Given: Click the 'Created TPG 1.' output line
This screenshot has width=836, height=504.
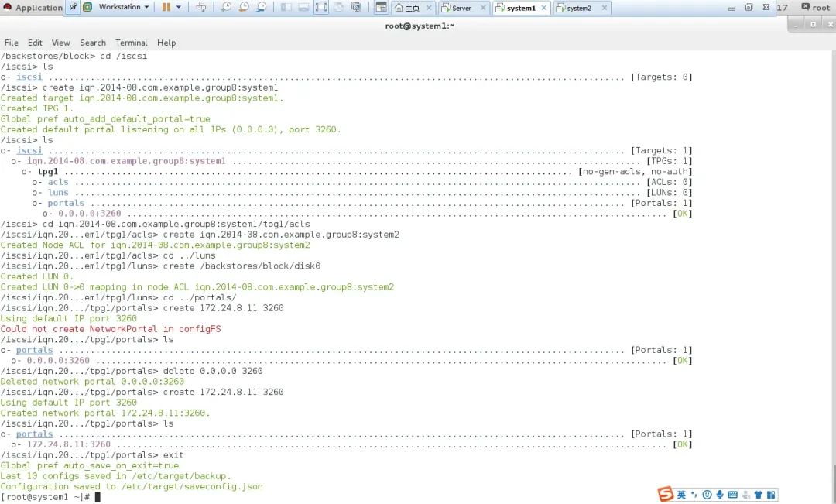Looking at the screenshot, I should click(37, 108).
